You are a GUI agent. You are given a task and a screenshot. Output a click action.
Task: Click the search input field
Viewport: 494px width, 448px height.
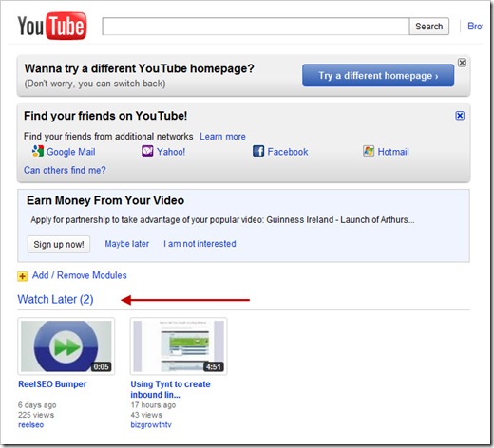tap(256, 26)
